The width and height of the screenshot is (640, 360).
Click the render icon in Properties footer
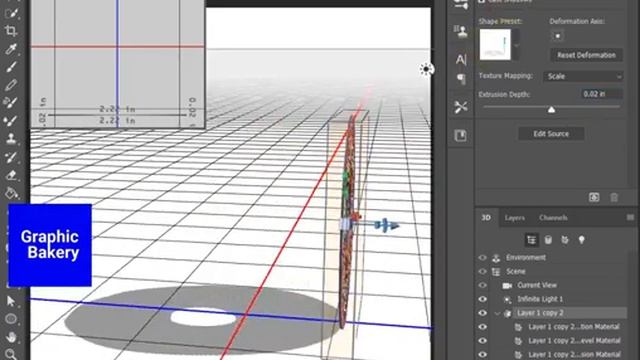594,198
